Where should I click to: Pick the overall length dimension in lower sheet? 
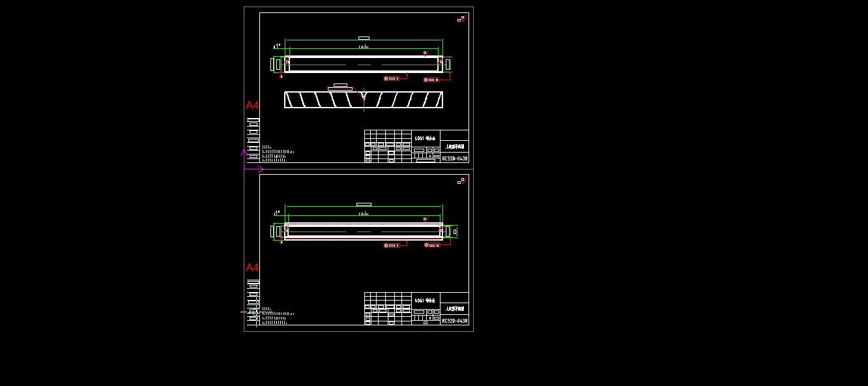(364, 205)
